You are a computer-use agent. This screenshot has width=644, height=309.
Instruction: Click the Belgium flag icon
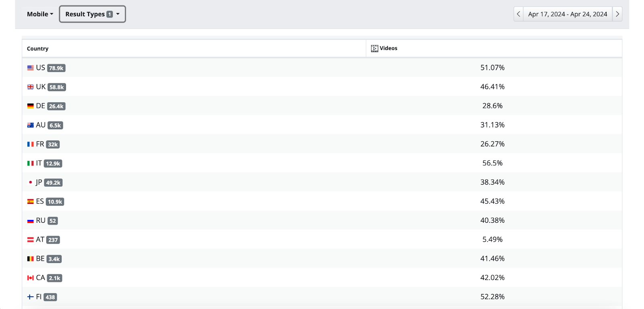coord(31,259)
